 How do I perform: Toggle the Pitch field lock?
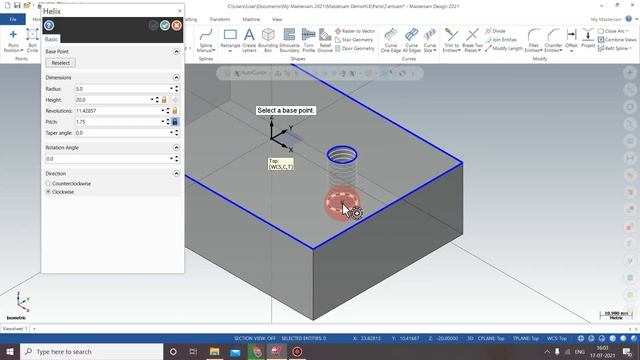(175, 122)
